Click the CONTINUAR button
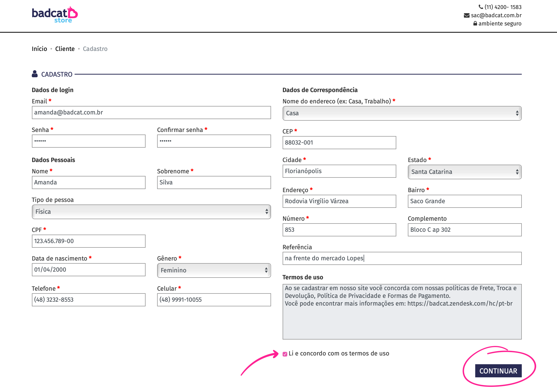This screenshot has height=392, width=557. point(498,371)
